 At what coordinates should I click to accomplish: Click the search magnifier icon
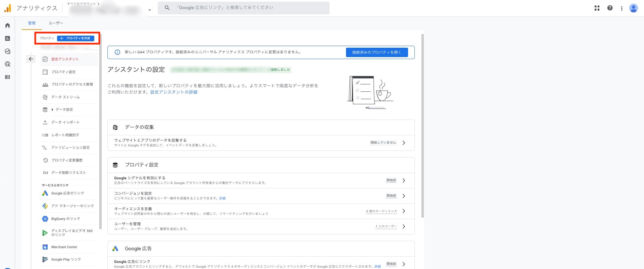point(167,8)
